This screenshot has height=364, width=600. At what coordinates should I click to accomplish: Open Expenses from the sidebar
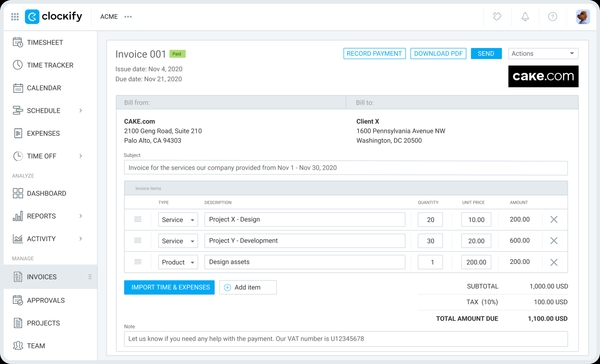tap(43, 134)
